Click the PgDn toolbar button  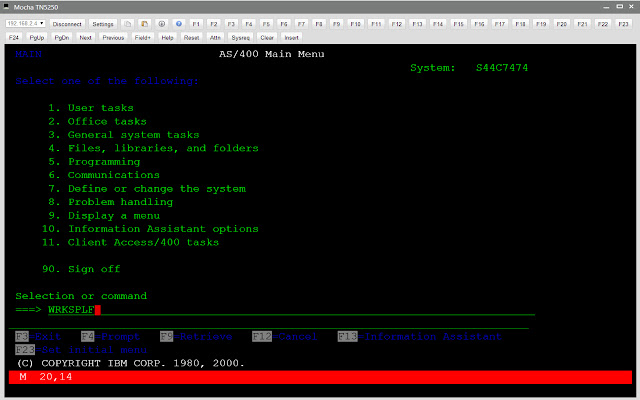[x=62, y=37]
